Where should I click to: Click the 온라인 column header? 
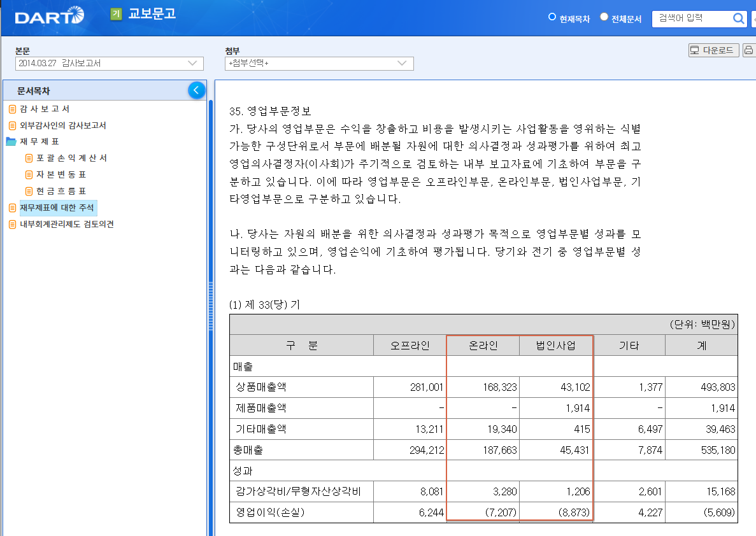coord(483,346)
